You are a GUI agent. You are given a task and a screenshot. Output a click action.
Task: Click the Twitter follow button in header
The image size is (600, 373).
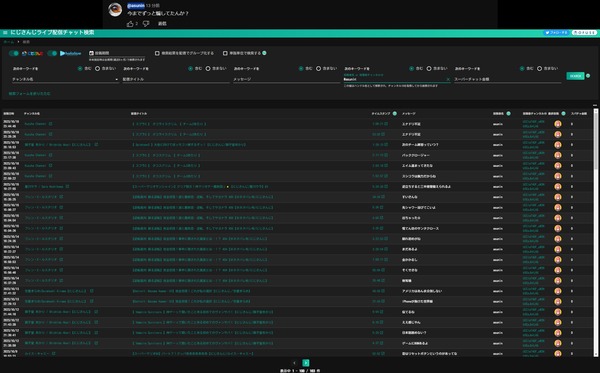click(556, 33)
